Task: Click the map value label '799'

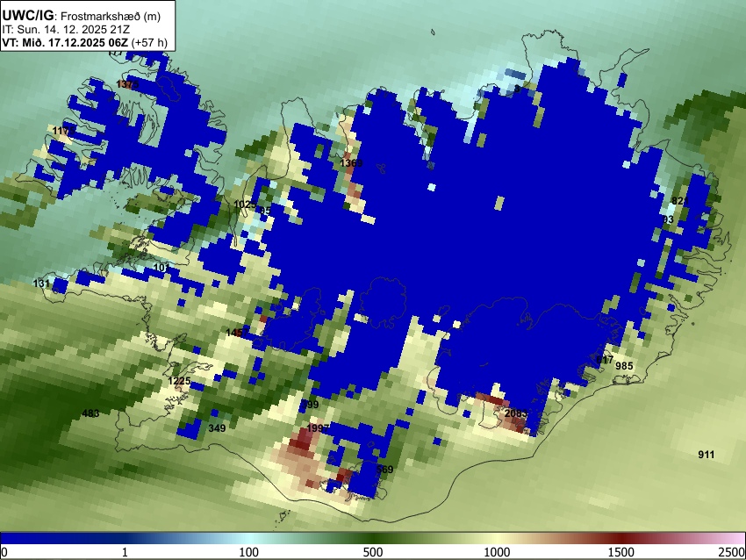Action: point(310,405)
